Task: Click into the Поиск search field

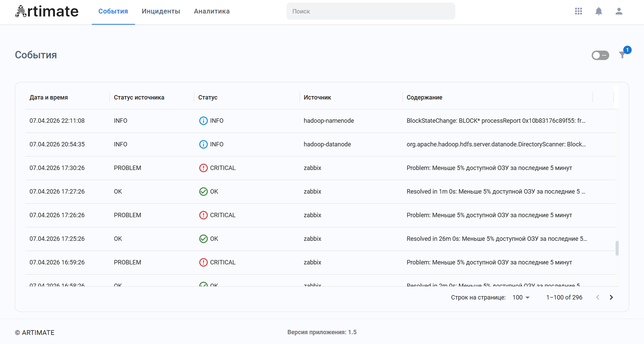Action: (371, 11)
